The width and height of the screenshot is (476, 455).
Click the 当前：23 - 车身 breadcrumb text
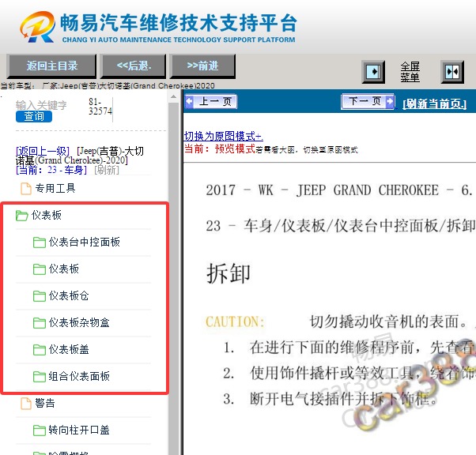tap(51, 170)
